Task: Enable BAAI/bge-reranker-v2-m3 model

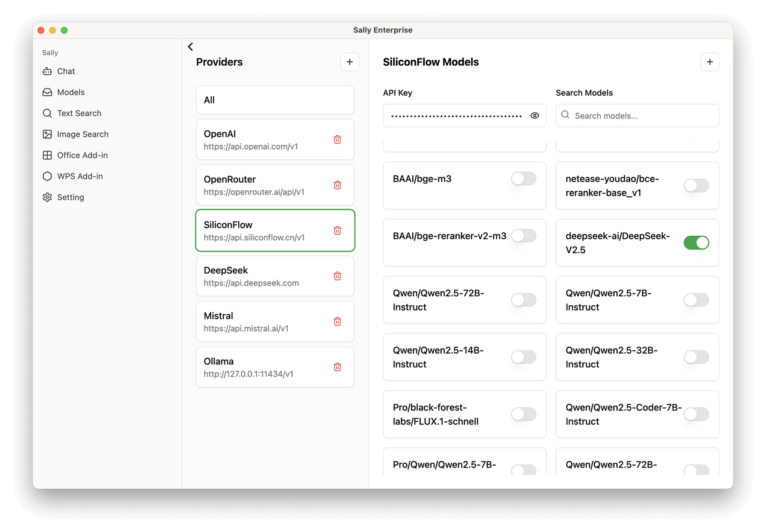Action: click(x=524, y=236)
